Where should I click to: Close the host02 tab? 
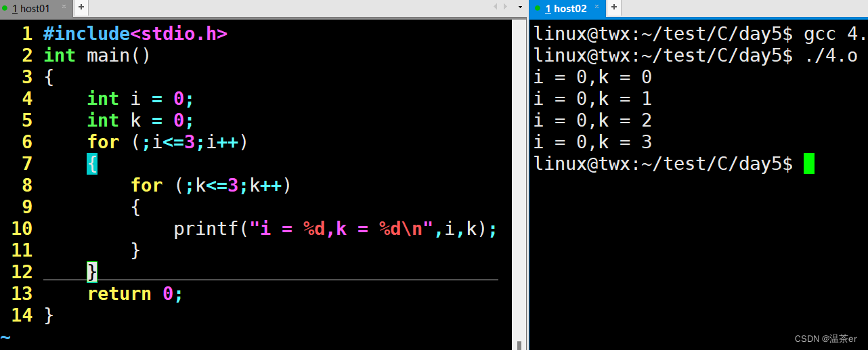pyautogui.click(x=596, y=8)
